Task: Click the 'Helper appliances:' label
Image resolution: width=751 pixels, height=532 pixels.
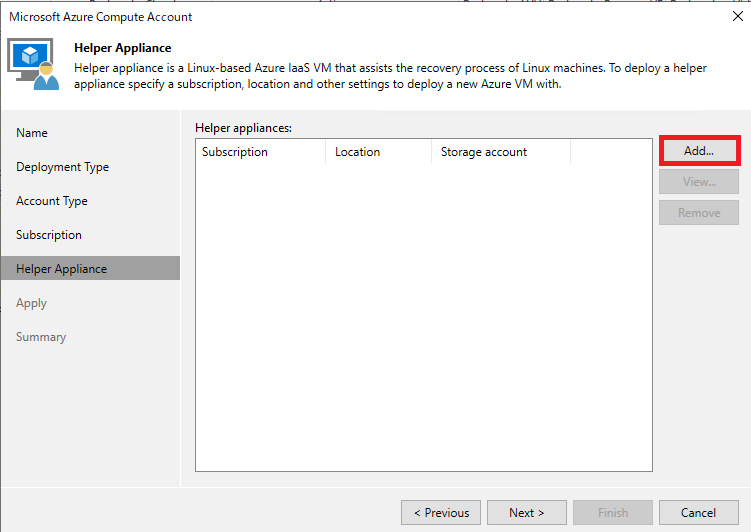Action: pos(243,128)
